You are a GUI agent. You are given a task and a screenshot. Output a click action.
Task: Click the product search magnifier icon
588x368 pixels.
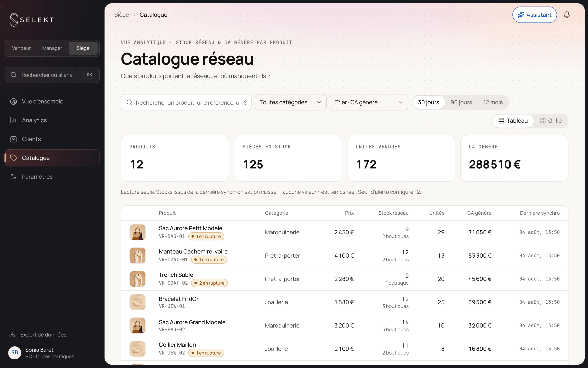[x=129, y=102]
